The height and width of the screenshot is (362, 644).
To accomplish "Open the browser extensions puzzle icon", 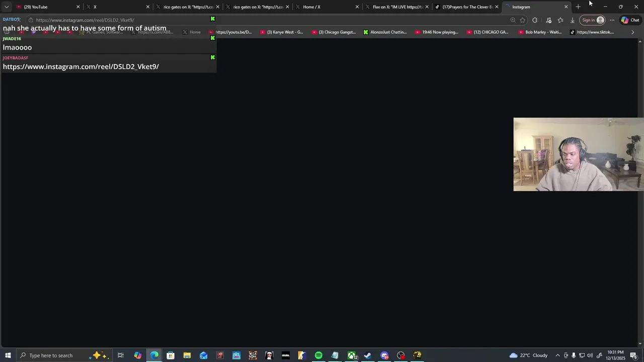I will [535, 20].
